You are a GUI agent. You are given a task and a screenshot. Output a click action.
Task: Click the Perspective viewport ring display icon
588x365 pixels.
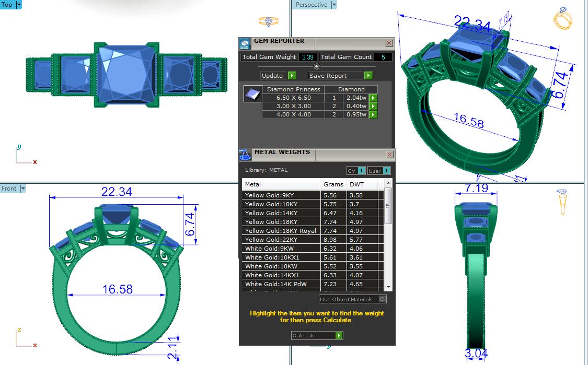tap(563, 19)
